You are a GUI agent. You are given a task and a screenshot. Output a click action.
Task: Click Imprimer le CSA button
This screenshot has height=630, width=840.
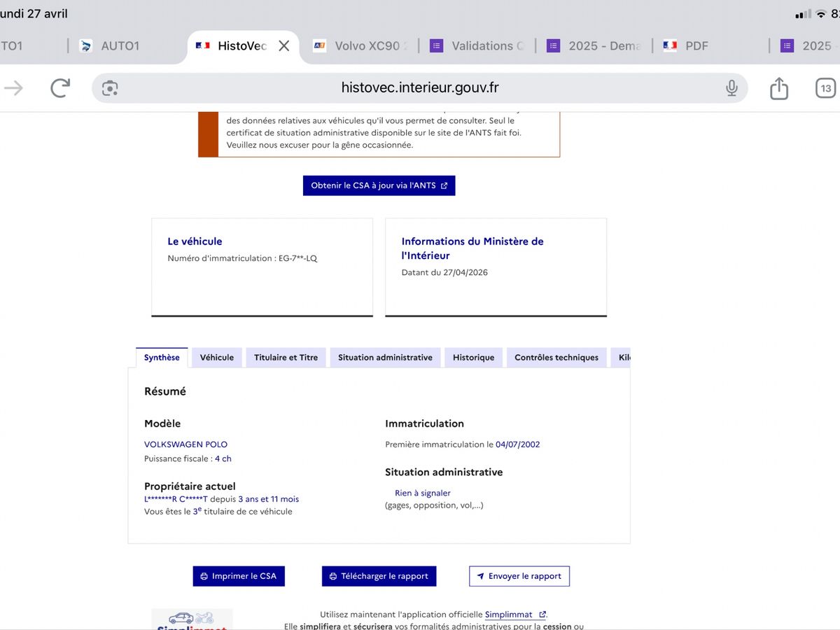tap(239, 576)
